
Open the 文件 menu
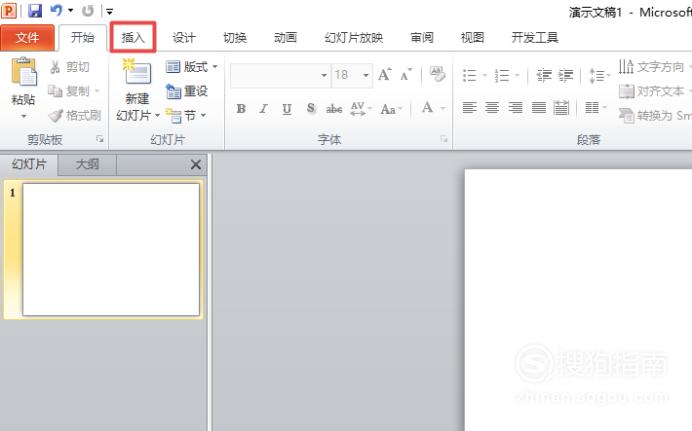click(x=27, y=38)
